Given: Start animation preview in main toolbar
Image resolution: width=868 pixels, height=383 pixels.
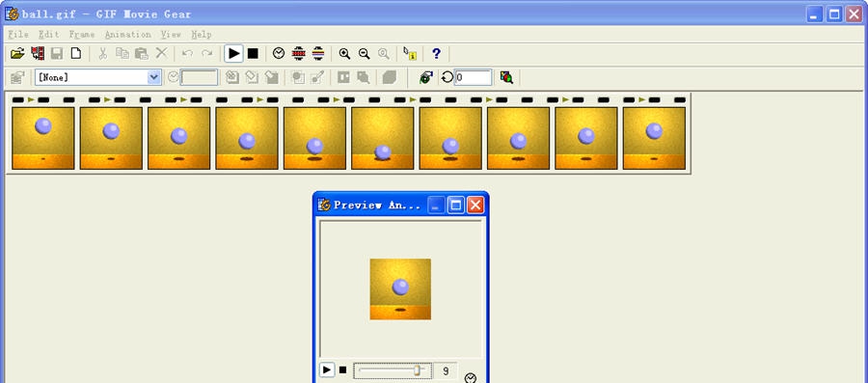Looking at the screenshot, I should coord(234,54).
